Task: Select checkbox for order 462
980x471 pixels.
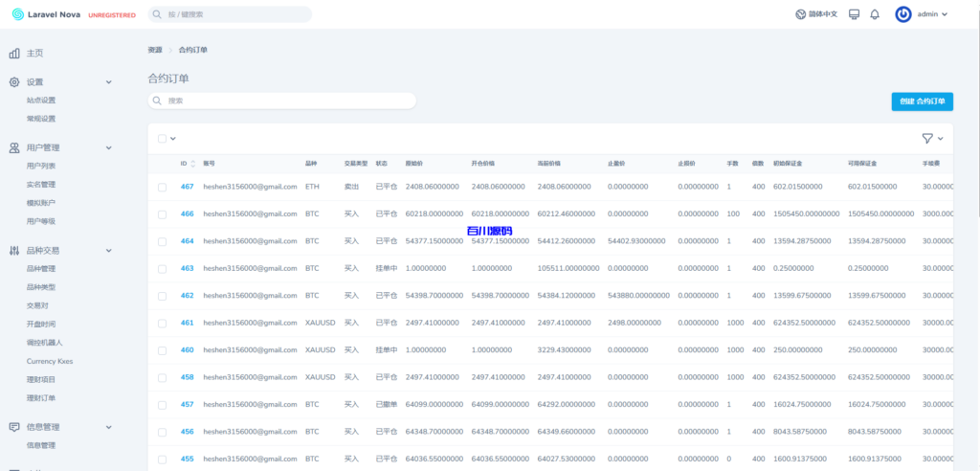Action: pos(163,296)
